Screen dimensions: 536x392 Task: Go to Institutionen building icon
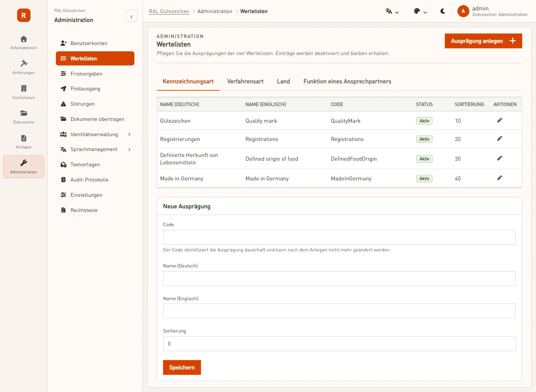click(x=23, y=89)
